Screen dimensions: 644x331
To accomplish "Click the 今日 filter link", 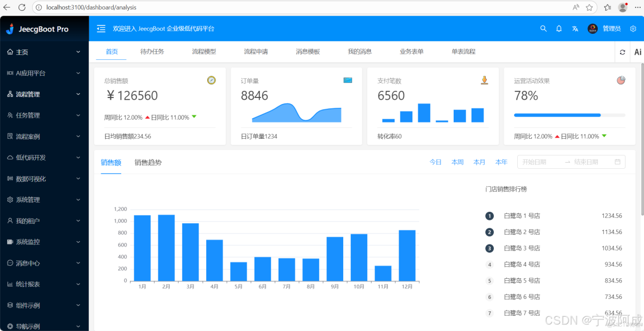I will click(x=436, y=162).
